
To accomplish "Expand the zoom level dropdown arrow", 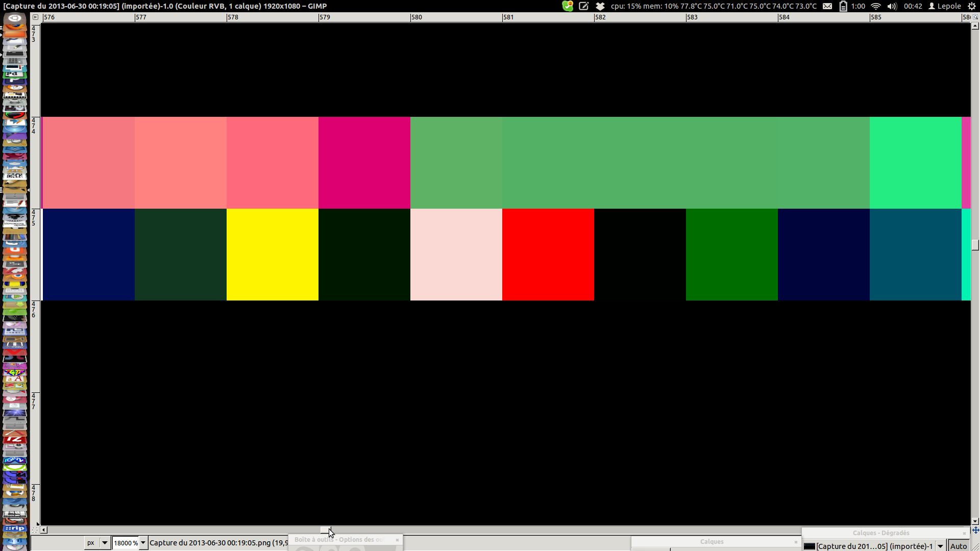I will (143, 543).
